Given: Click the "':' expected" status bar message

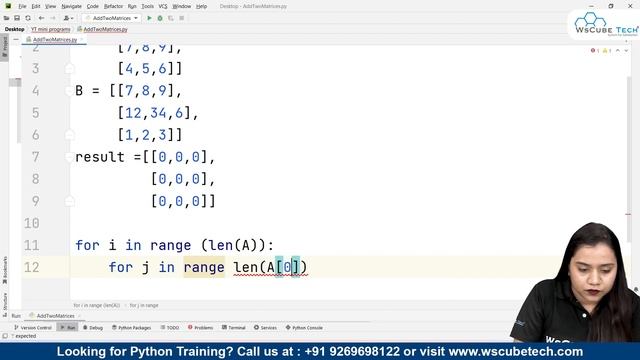Looking at the screenshot, I should pyautogui.click(x=24, y=336).
